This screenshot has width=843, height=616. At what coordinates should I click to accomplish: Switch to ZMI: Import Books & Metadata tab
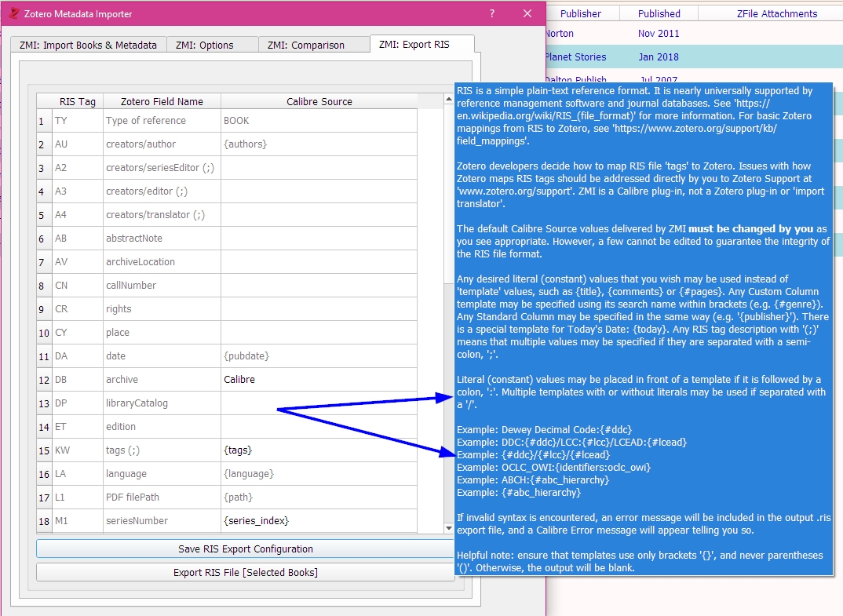click(x=88, y=46)
